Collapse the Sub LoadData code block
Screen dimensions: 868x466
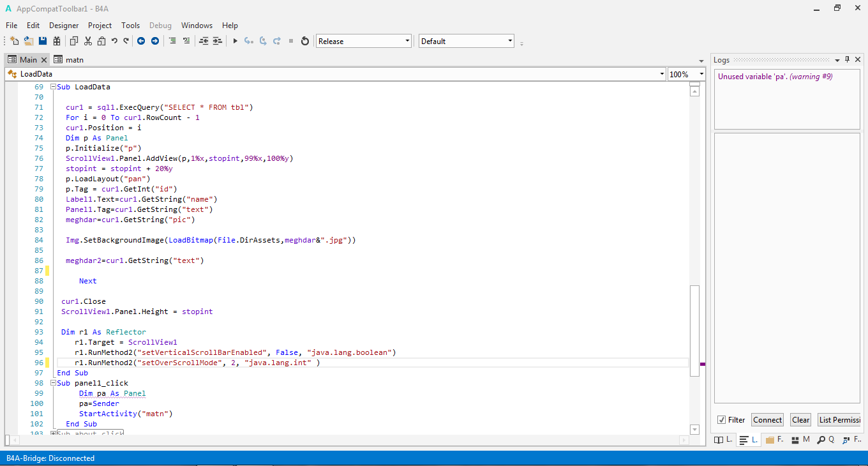pyautogui.click(x=53, y=87)
